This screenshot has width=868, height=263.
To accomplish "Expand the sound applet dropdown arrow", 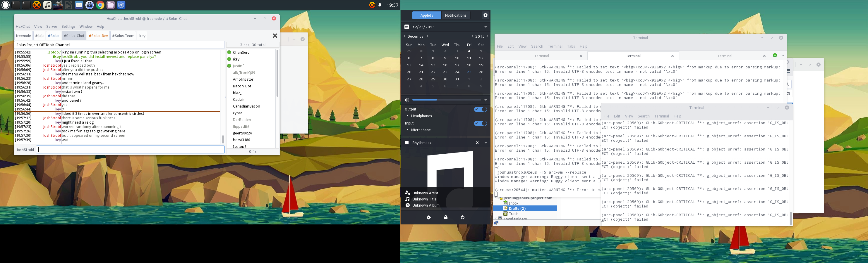I will point(486,100).
